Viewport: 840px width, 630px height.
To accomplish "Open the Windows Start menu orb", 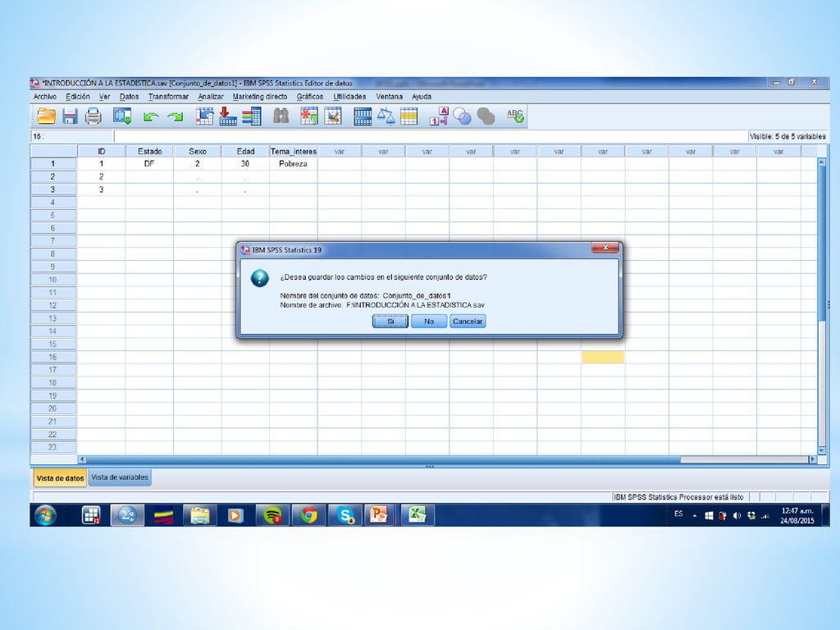I will pyautogui.click(x=45, y=515).
